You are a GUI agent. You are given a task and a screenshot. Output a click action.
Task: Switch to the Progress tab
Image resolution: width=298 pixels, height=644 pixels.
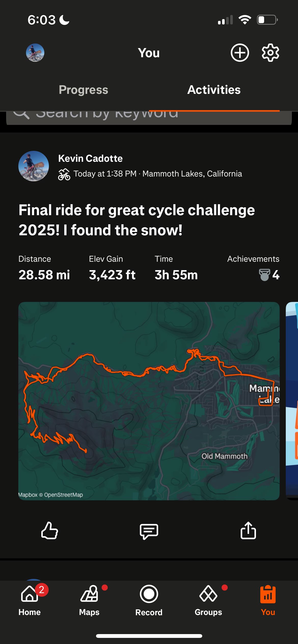84,90
